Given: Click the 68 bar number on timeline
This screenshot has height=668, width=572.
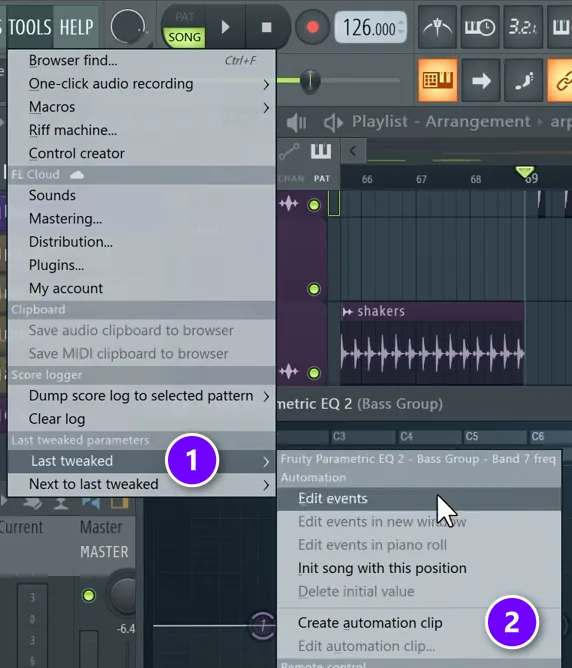Looking at the screenshot, I should click(x=476, y=179).
